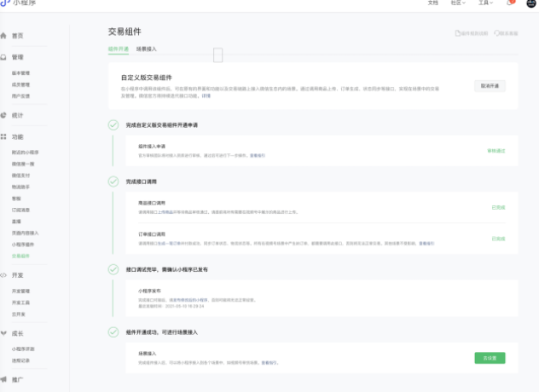Image resolution: width=539 pixels, height=392 pixels.
Task: Open 云开发 in the sidebar
Action: coord(19,314)
